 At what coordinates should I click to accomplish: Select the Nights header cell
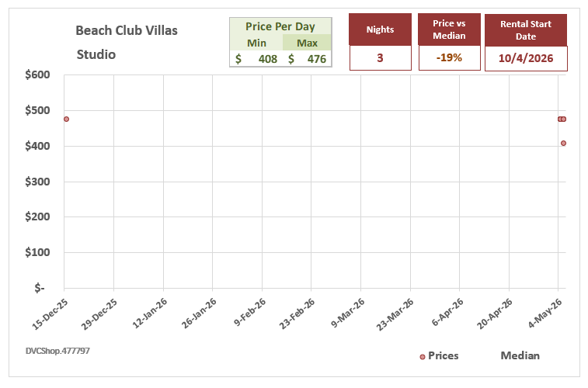381,29
